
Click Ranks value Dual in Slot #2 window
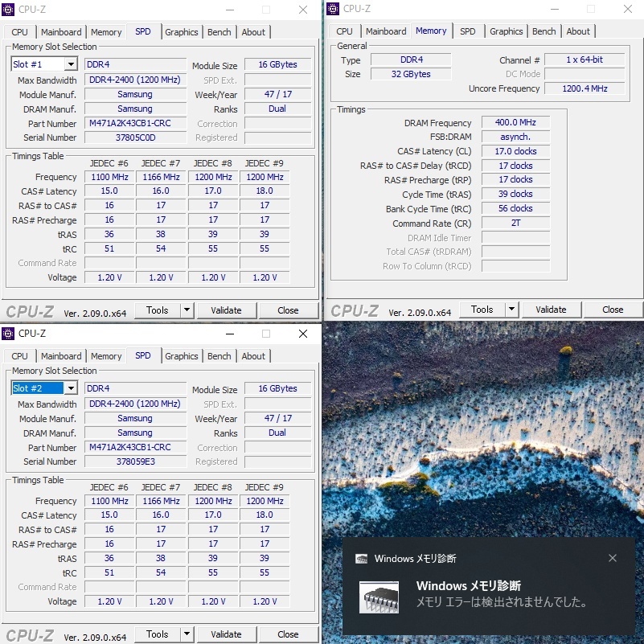[x=278, y=433]
